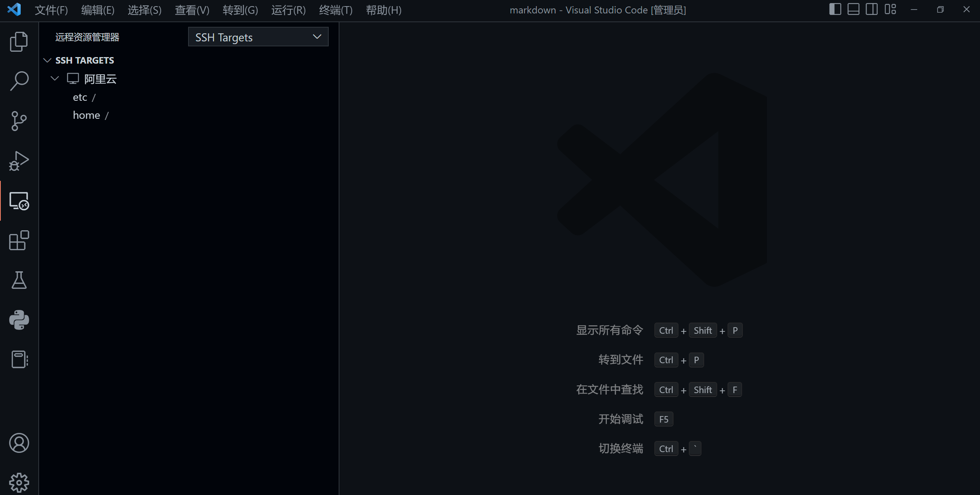Click the VS Code logo in title bar
The image size is (980, 495).
[x=14, y=10]
